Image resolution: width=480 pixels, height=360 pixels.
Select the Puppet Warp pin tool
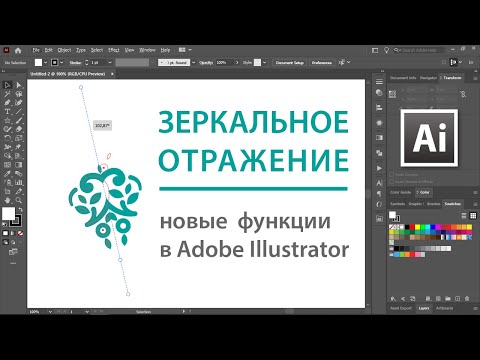[x=19, y=147]
